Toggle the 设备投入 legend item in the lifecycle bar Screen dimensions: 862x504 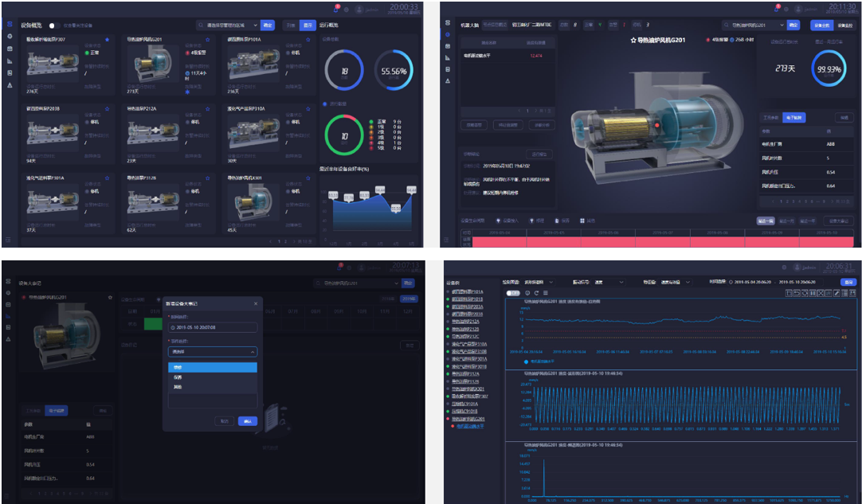(x=507, y=221)
